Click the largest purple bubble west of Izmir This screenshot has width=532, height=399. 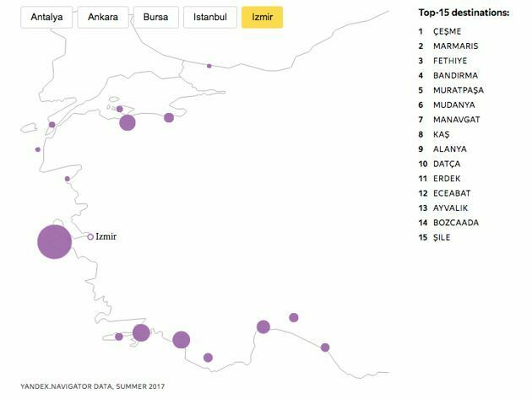coord(55,241)
